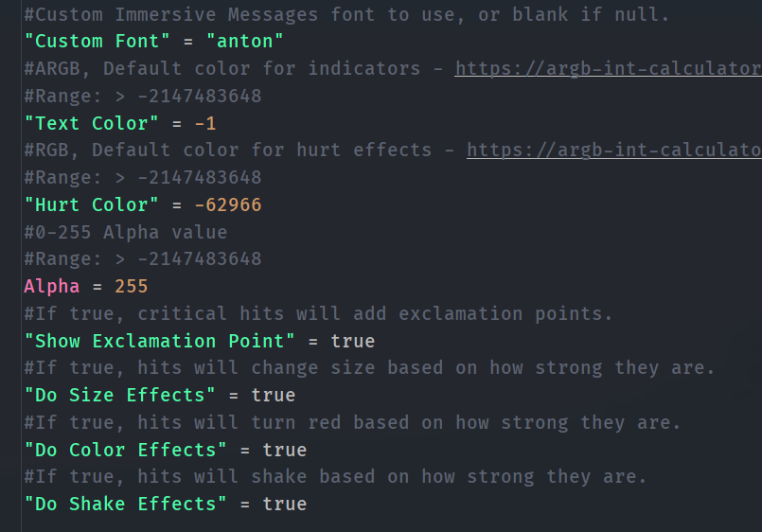The image size is (762, 532).
Task: Click the Custom Immersive Messages font comment
Action: coord(346,14)
